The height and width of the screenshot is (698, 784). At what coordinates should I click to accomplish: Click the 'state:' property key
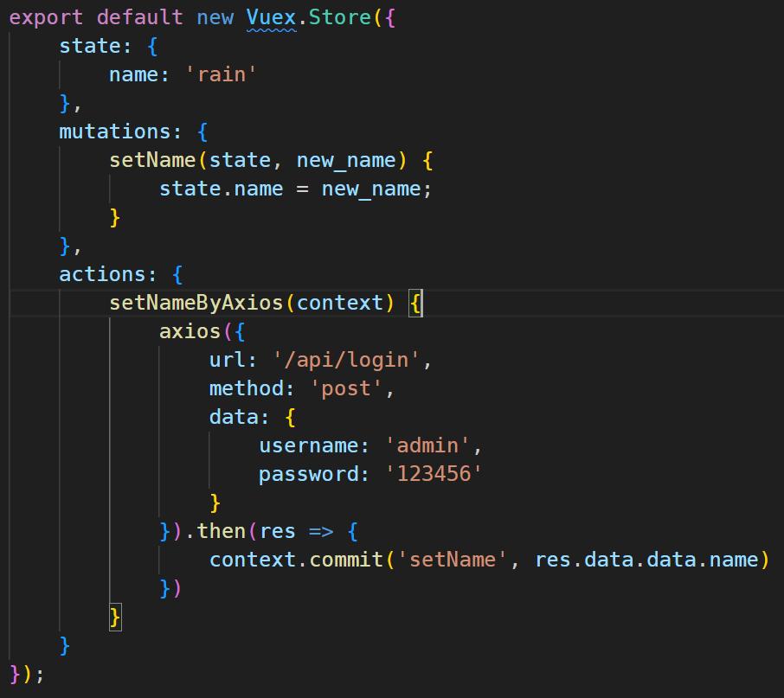coord(95,46)
